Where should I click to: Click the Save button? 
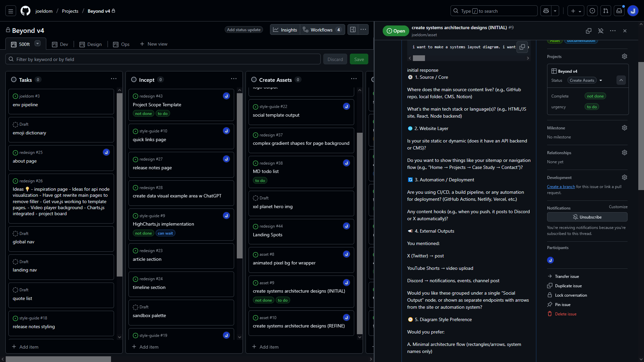[359, 59]
